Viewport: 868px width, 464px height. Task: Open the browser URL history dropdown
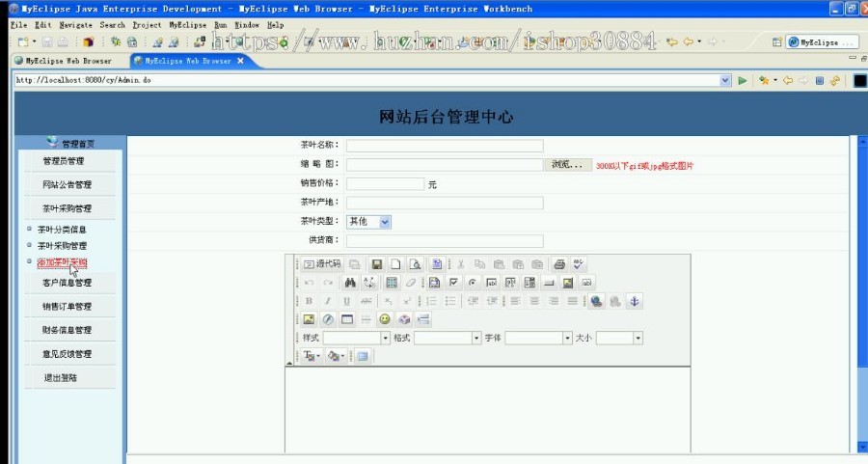click(725, 80)
